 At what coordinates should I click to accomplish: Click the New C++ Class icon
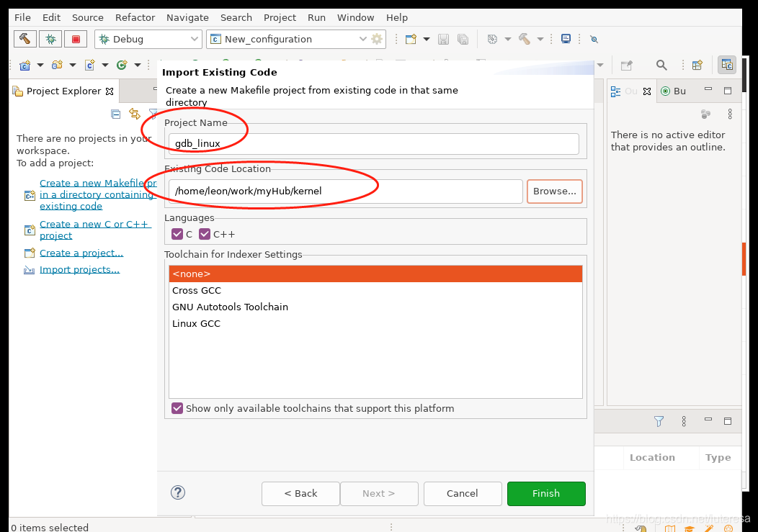[x=122, y=65]
